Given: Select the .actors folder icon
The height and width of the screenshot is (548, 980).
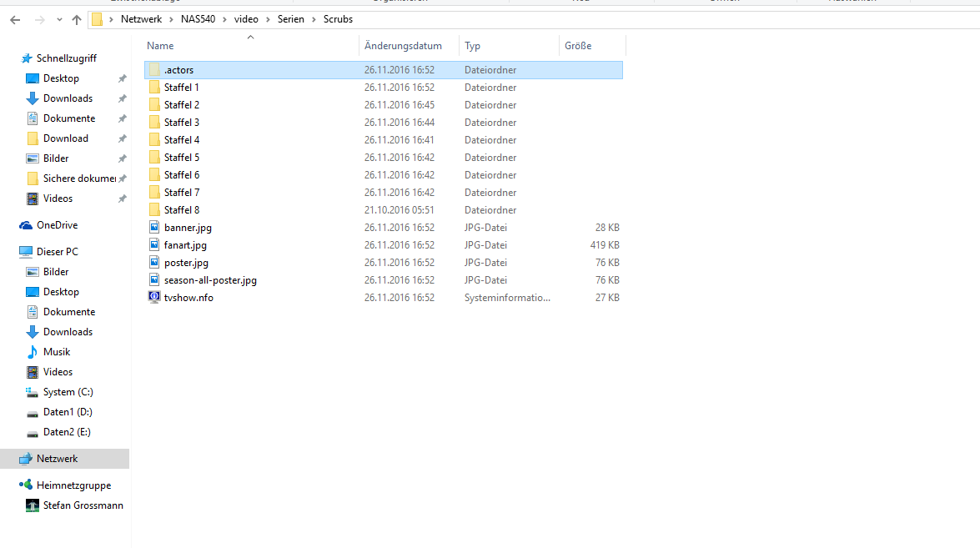Looking at the screenshot, I should [154, 69].
